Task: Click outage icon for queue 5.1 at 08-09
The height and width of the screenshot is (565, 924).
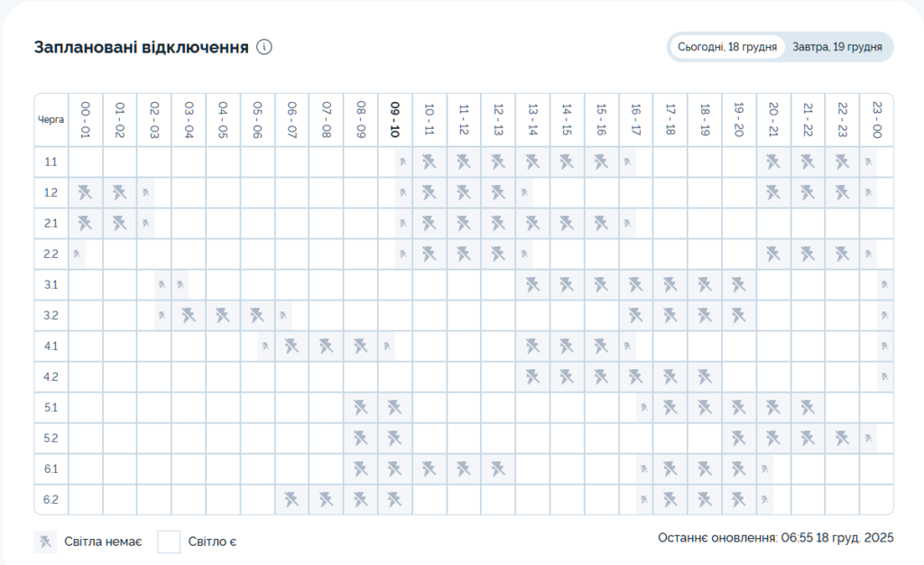Action: [360, 407]
